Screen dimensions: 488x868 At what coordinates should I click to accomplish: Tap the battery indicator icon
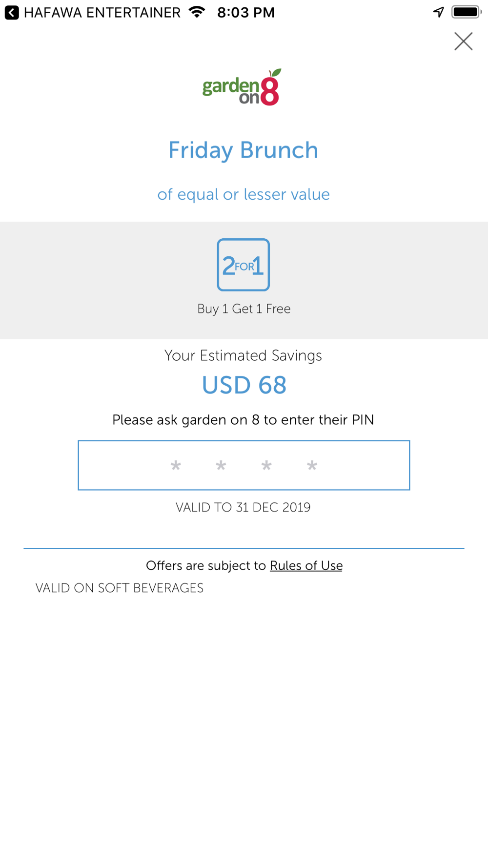click(x=467, y=12)
